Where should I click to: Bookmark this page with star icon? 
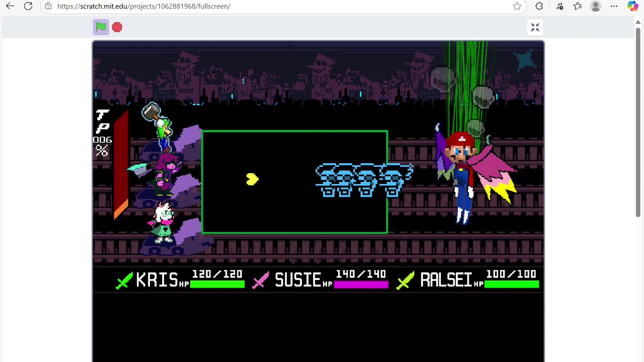[x=517, y=6]
